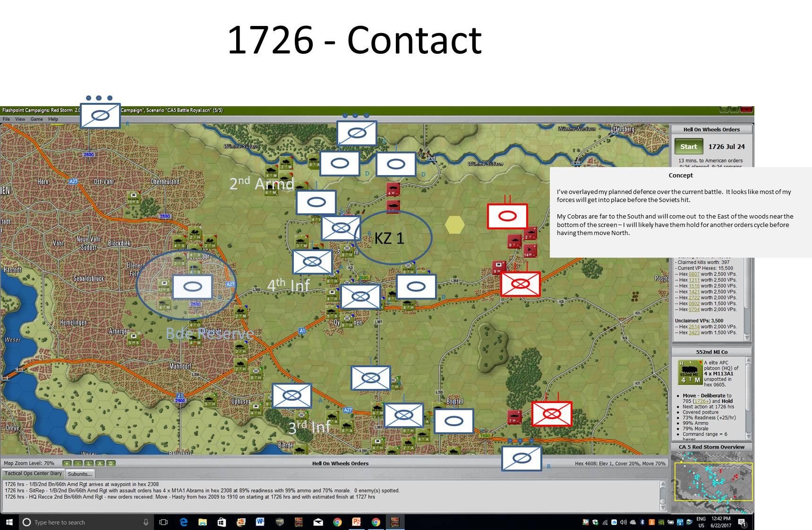812x530 pixels.
Task: Click the victory points panel scrollbar down arrow
Action: point(747,337)
